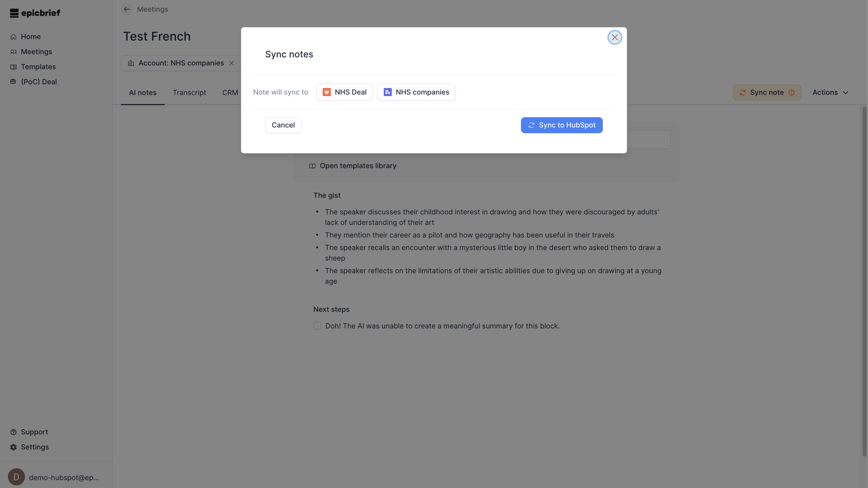Open Meetings in the sidebar
Screen dimensions: 868x488
[x=36, y=52]
